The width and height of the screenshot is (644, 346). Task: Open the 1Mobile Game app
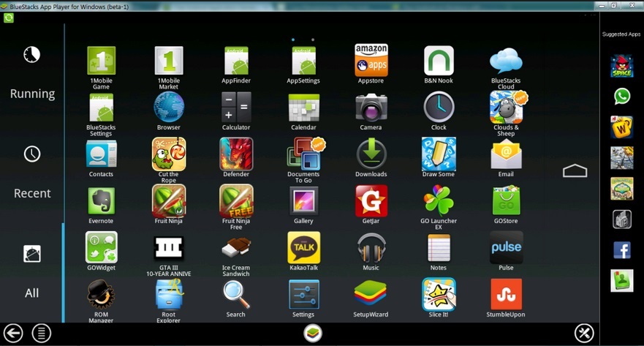(101, 61)
